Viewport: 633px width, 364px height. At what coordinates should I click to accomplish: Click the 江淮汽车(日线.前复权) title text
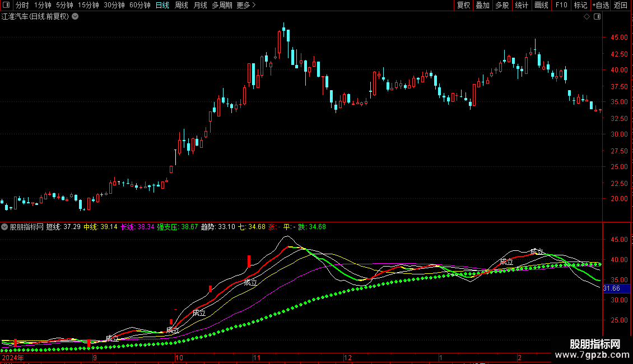(35, 17)
